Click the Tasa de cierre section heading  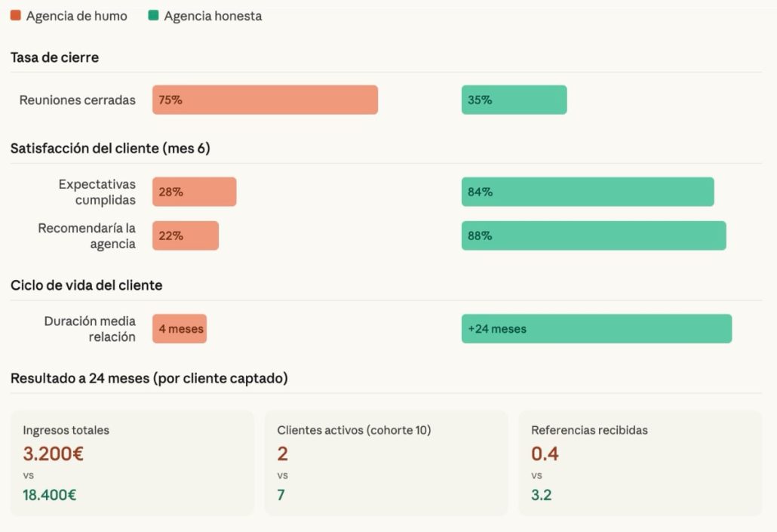point(54,57)
